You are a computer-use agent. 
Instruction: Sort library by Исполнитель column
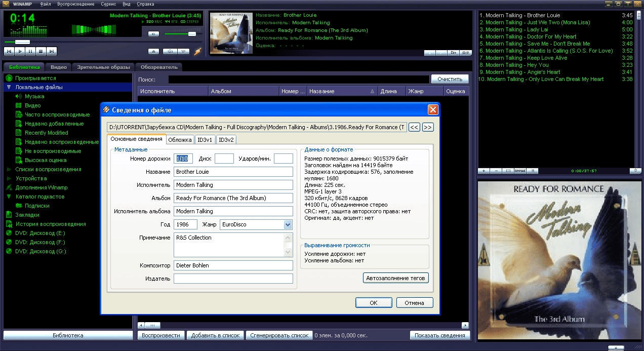[173, 91]
